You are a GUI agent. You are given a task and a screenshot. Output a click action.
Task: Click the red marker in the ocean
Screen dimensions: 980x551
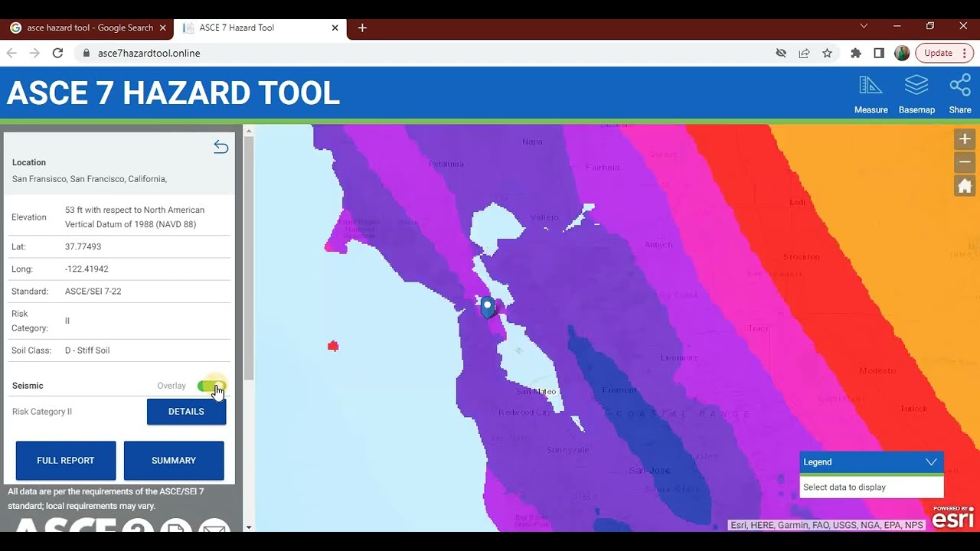333,347
